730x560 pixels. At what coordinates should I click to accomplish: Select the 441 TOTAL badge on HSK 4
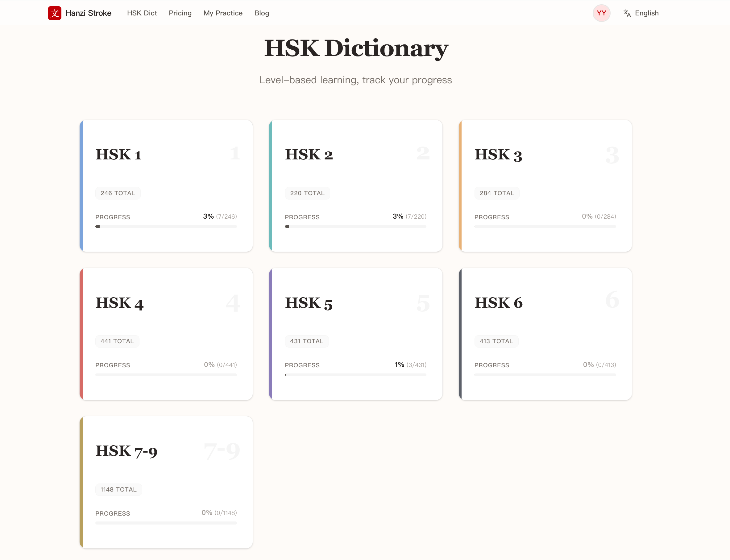click(x=117, y=341)
